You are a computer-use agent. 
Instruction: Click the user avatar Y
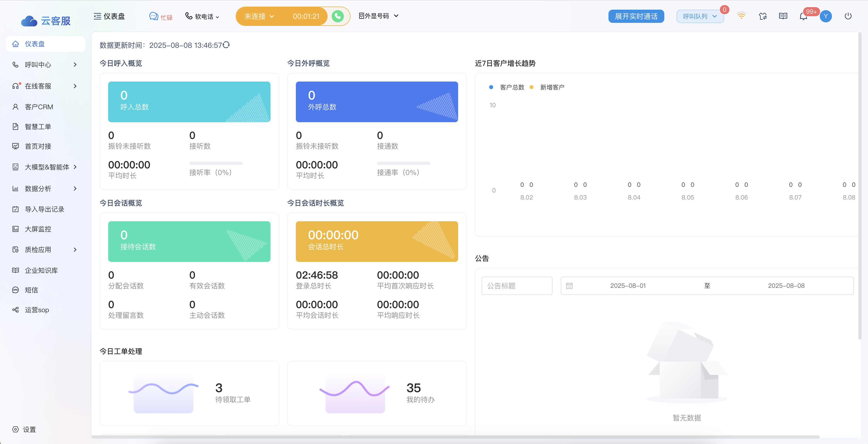[x=826, y=16]
